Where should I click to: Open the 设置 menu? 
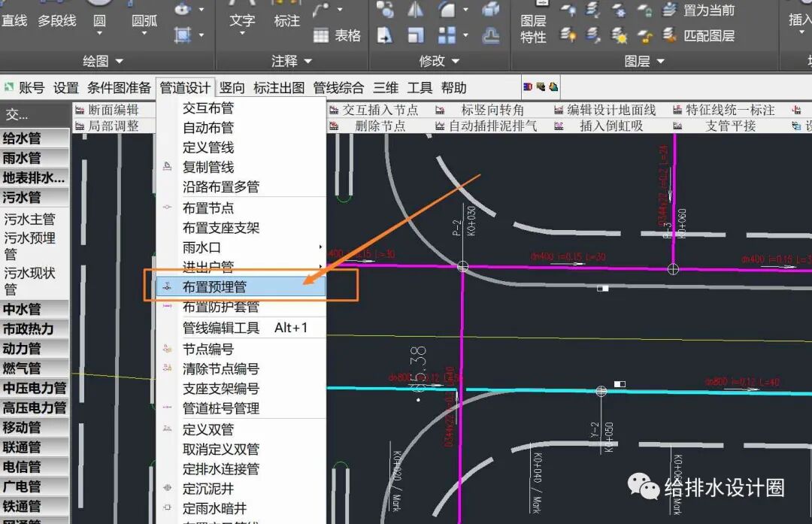[x=65, y=87]
